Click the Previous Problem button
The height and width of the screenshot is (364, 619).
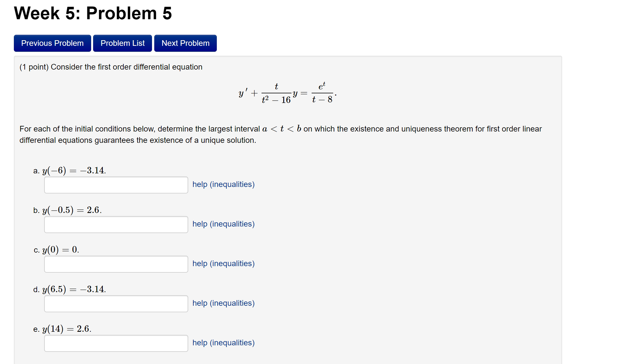[x=52, y=43]
